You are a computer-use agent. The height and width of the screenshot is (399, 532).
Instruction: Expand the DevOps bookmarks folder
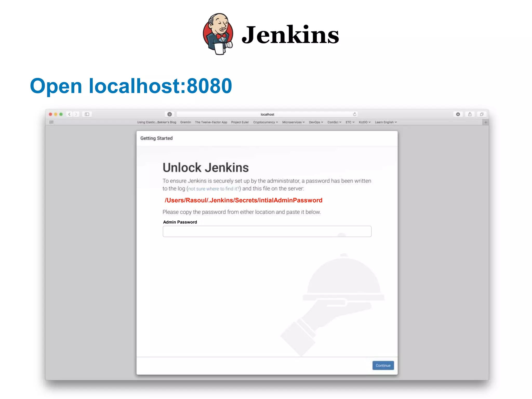coord(316,122)
